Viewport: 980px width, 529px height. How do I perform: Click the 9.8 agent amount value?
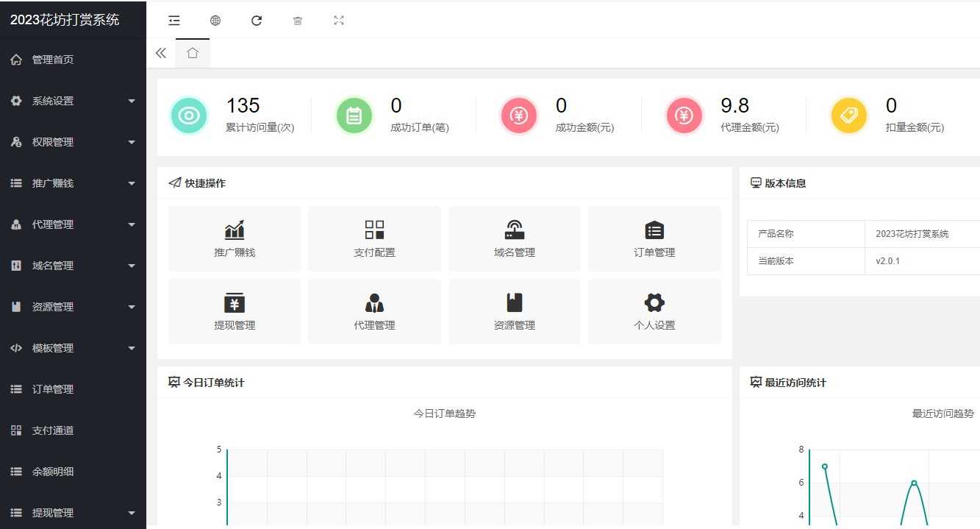(x=735, y=106)
